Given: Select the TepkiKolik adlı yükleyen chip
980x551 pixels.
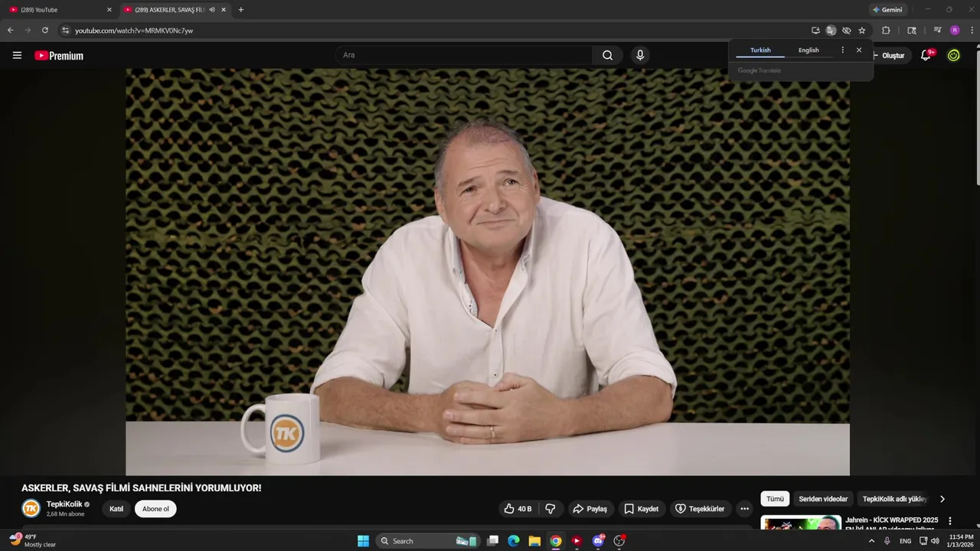Looking at the screenshot, I should (x=894, y=499).
